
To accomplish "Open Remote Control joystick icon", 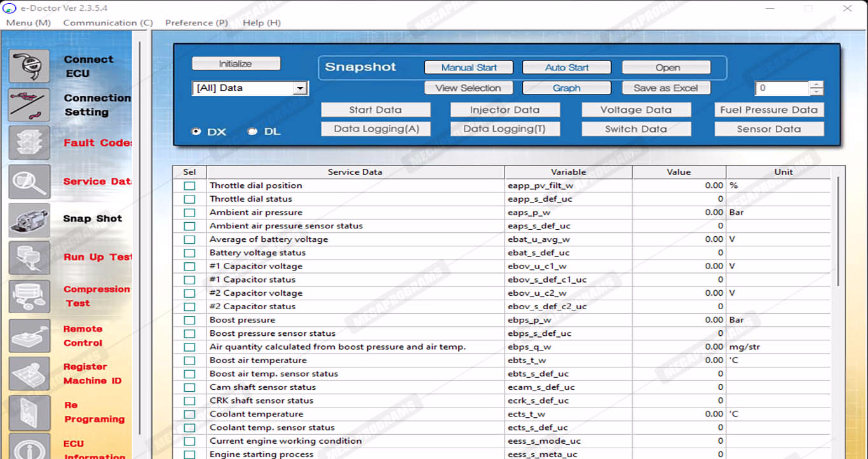I will (29, 336).
